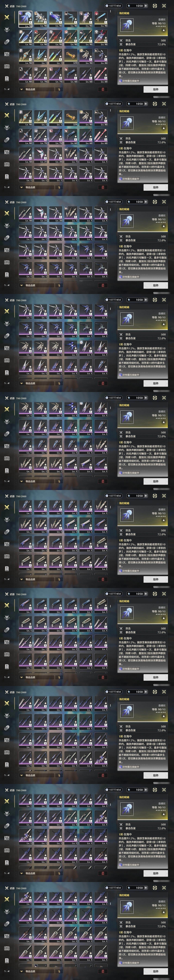Click the shell-credit icon beside 13777454 in the topmost screenshot
Image resolution: width=174 pixels, height=980 pixels.
coord(106,6)
